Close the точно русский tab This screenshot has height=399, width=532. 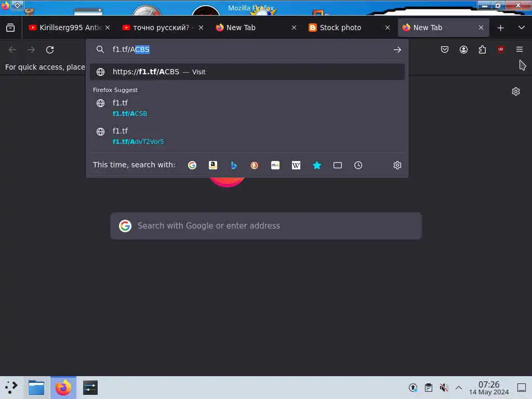[x=201, y=28]
